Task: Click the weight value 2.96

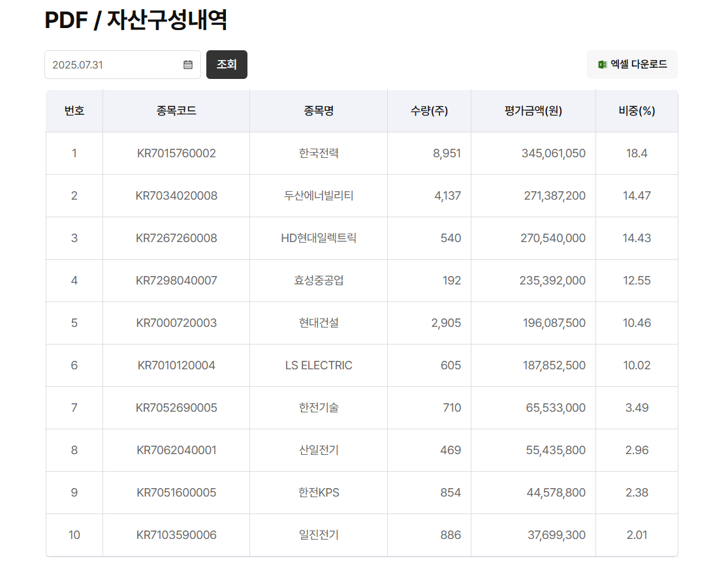Action: coord(637,450)
